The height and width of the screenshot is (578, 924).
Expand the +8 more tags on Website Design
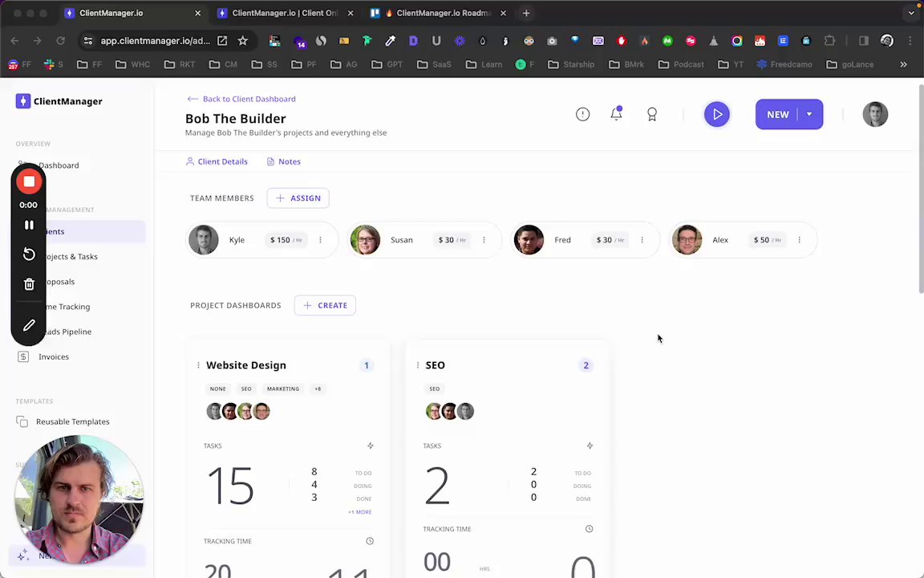[x=318, y=389]
